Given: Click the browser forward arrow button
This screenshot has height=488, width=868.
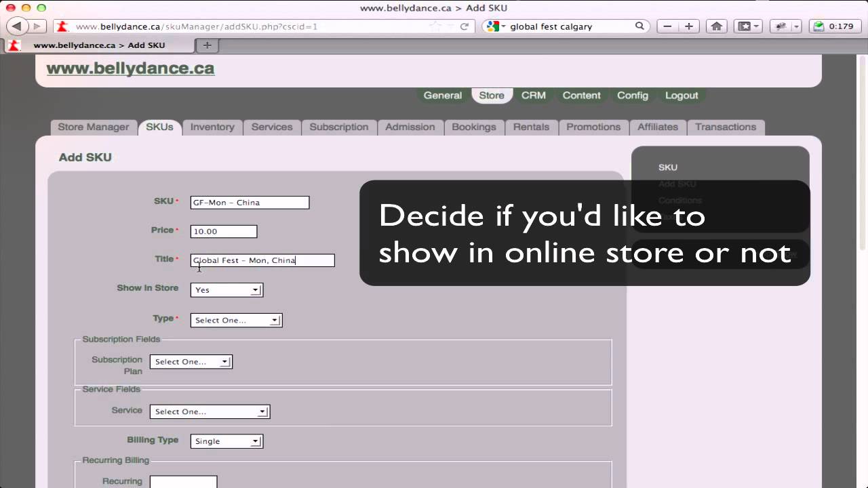Looking at the screenshot, I should click(x=36, y=26).
